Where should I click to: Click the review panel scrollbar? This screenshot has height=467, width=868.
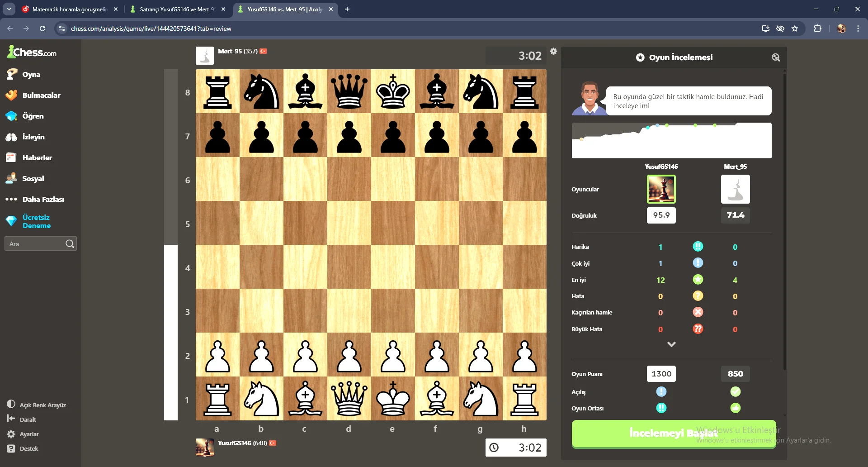click(785, 222)
